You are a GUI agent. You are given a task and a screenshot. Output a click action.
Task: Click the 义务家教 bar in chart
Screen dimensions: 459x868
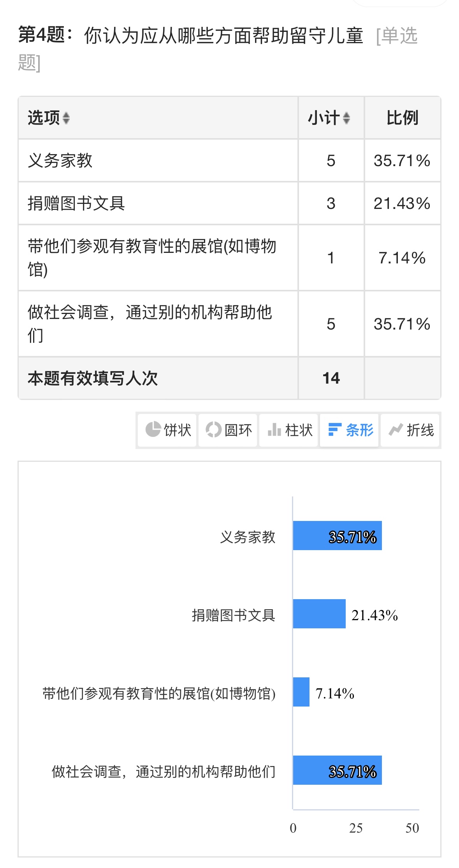[x=337, y=535]
